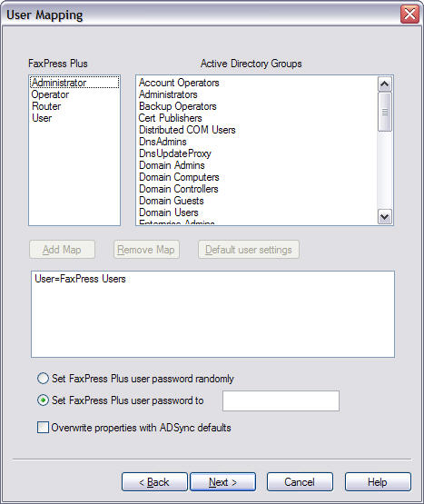
Task: Check Overwrite properties with ADSync defaults
Action: coord(43,428)
